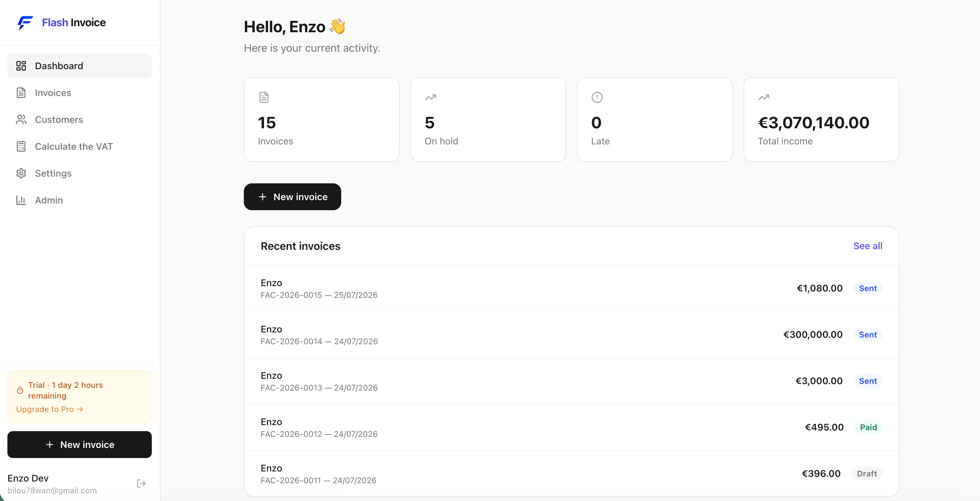Image resolution: width=980 pixels, height=501 pixels.
Task: Log out using the exit icon
Action: (x=141, y=484)
